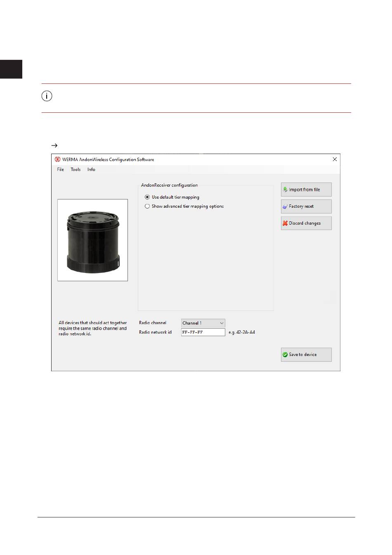Open the Info menu

point(91,169)
